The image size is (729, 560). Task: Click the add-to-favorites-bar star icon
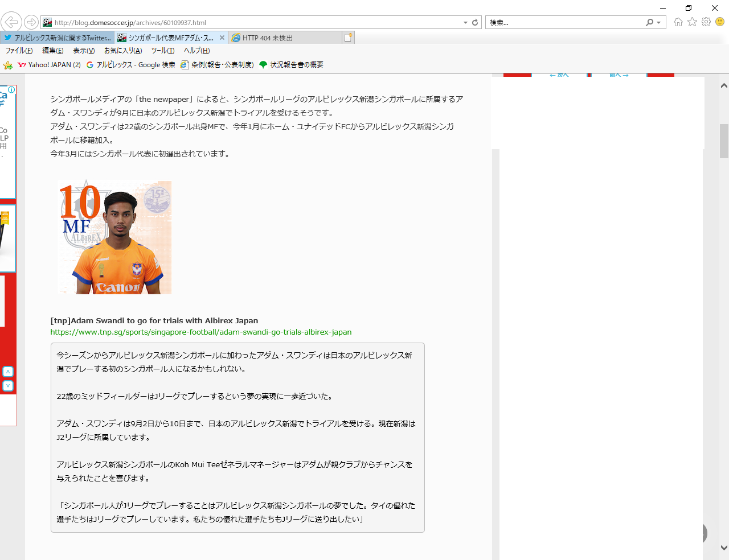click(x=8, y=65)
